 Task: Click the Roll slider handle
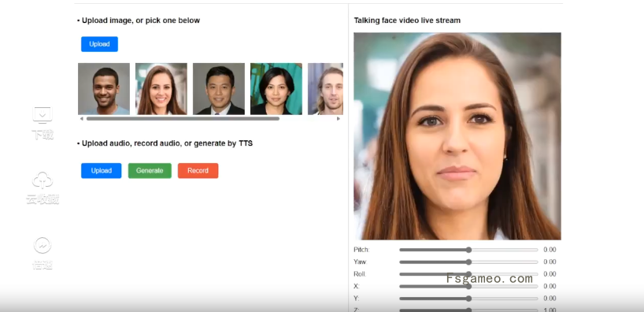coord(468,274)
